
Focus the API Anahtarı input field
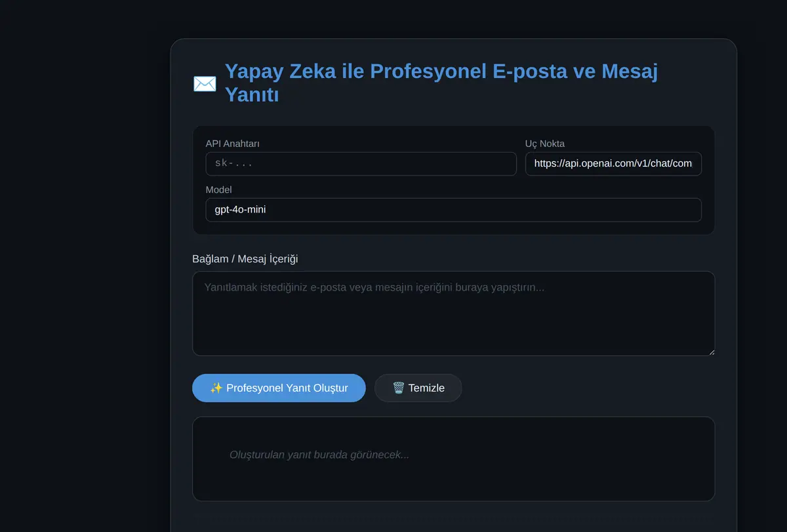pos(361,164)
